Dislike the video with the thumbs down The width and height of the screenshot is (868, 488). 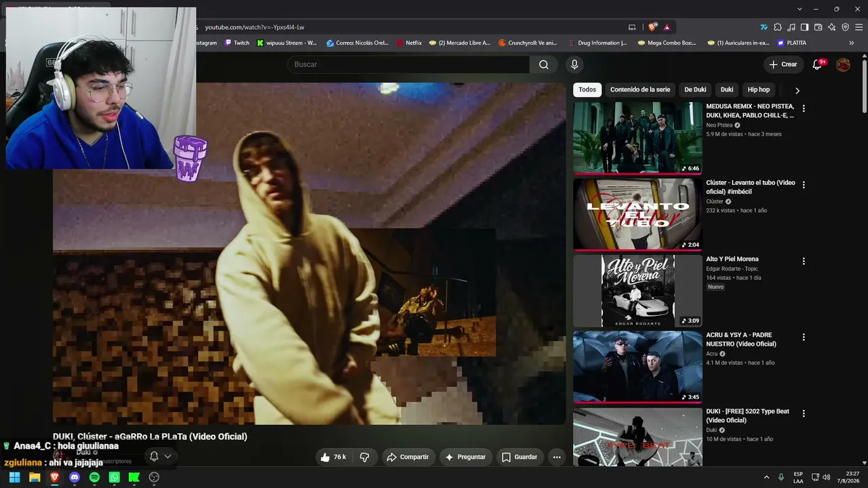click(365, 457)
